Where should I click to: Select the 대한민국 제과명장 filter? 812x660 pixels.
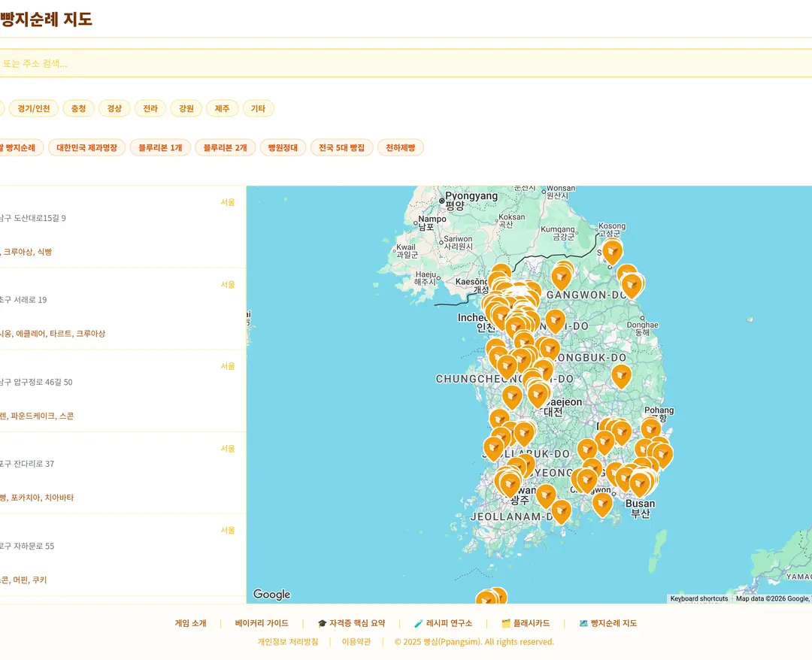(87, 147)
